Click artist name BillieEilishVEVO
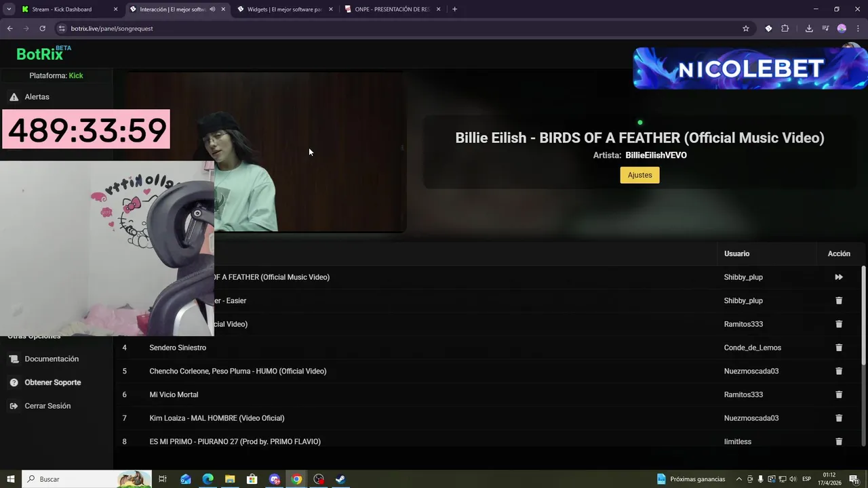 pyautogui.click(x=656, y=155)
